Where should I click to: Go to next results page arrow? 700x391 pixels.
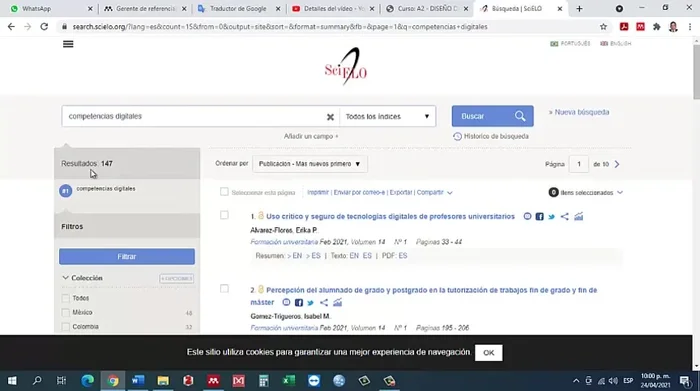pyautogui.click(x=617, y=164)
